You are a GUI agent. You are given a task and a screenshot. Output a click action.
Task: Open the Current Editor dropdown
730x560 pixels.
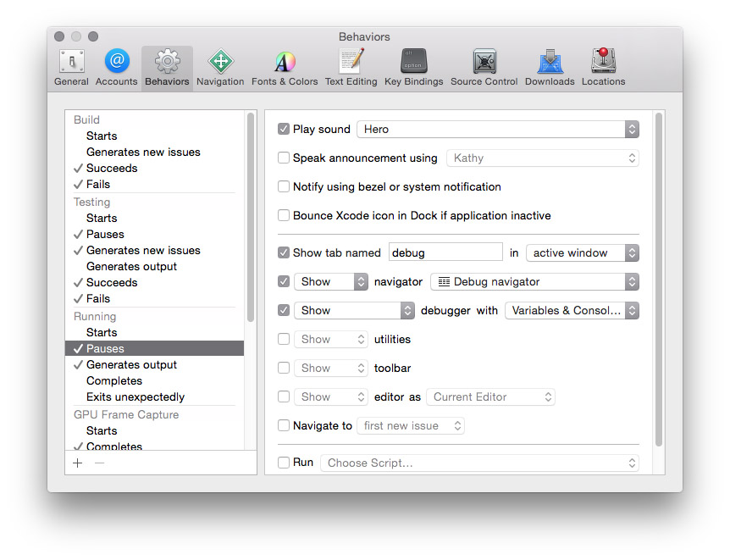point(490,397)
